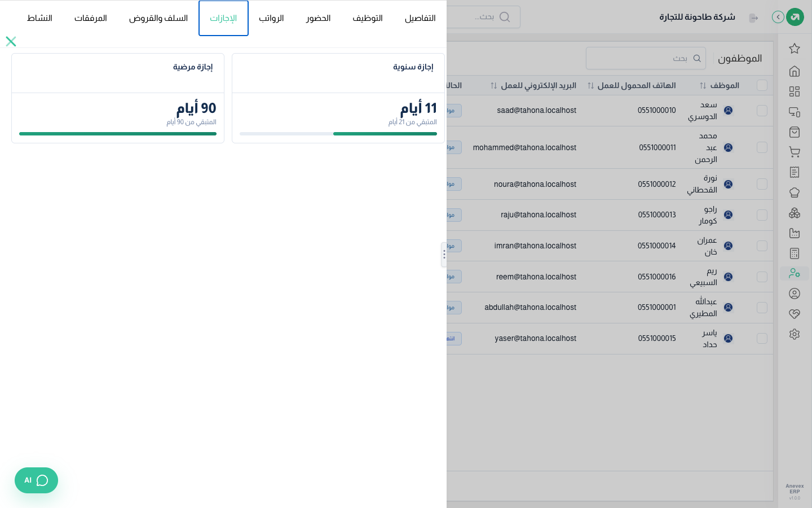Open the point-of-sale devices sidebar icon
This screenshot has width=812, height=508.
(x=795, y=112)
